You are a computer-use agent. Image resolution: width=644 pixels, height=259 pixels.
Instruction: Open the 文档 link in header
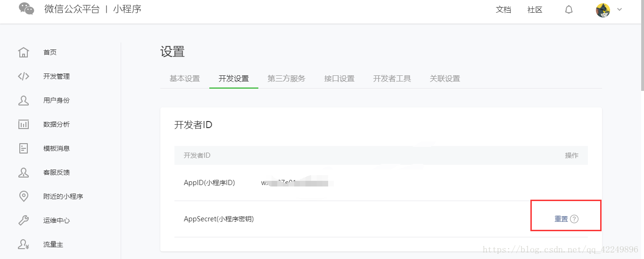504,10
